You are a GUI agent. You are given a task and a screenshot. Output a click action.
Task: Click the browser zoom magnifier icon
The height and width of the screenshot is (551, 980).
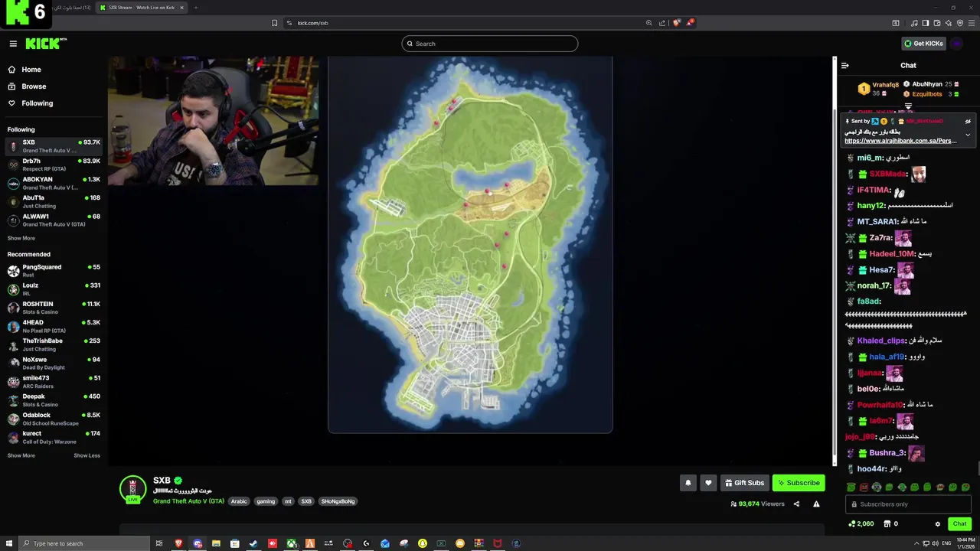(x=649, y=23)
